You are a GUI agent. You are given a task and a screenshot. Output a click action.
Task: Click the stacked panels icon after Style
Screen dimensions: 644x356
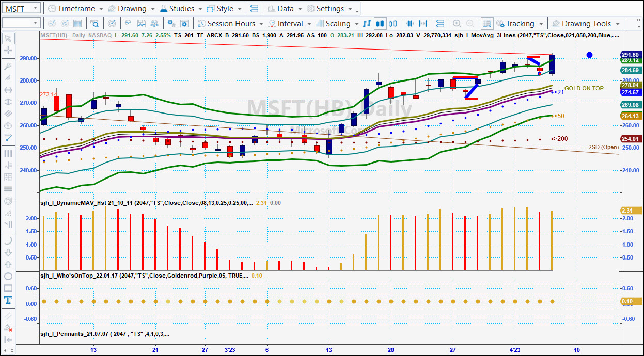(x=254, y=9)
